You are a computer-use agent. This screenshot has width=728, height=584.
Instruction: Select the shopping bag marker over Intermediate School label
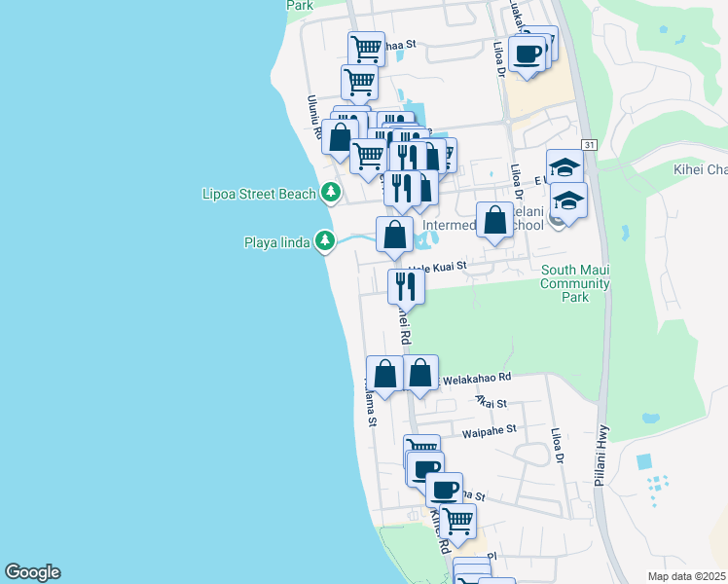click(495, 220)
